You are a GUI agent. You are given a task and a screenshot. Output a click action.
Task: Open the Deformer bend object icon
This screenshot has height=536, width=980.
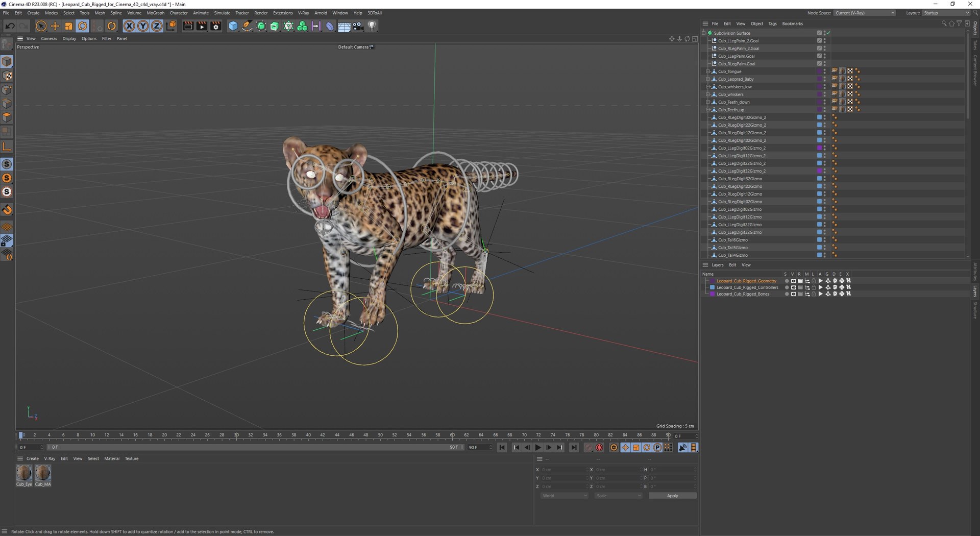pos(330,26)
